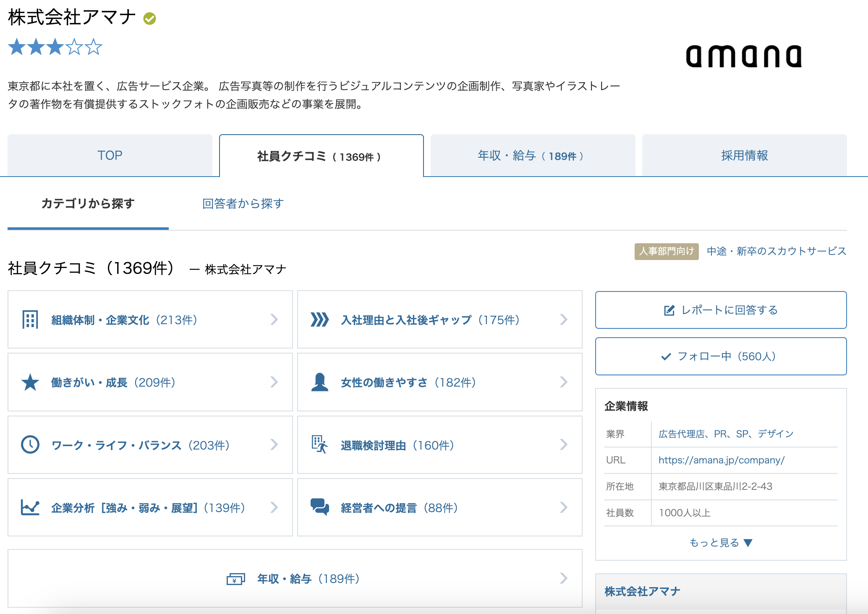The width and height of the screenshot is (868, 614).
Task: Click the chart icon for 企業分析
Action: coord(30,507)
